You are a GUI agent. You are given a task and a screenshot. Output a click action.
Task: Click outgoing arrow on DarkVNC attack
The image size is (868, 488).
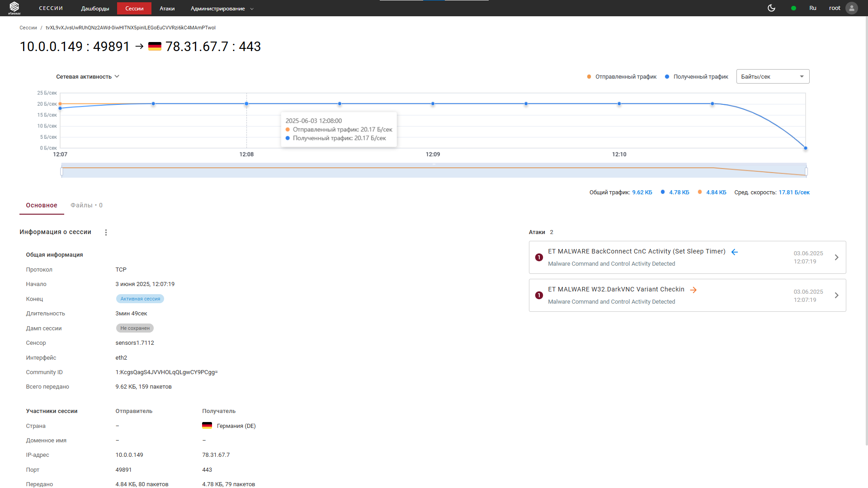[x=693, y=290]
